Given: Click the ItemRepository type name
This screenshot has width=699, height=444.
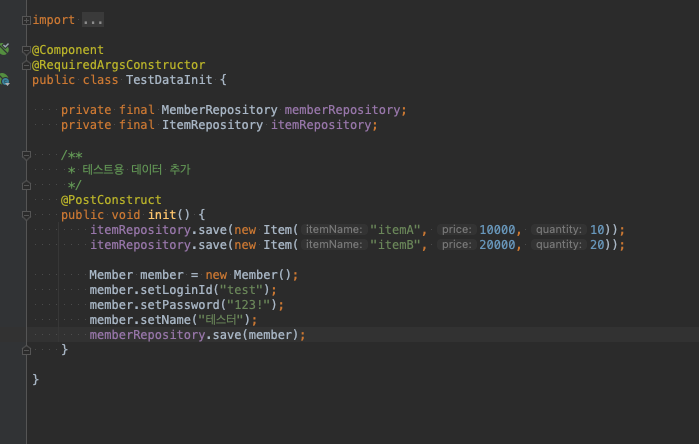Looking at the screenshot, I should click(x=212, y=125).
